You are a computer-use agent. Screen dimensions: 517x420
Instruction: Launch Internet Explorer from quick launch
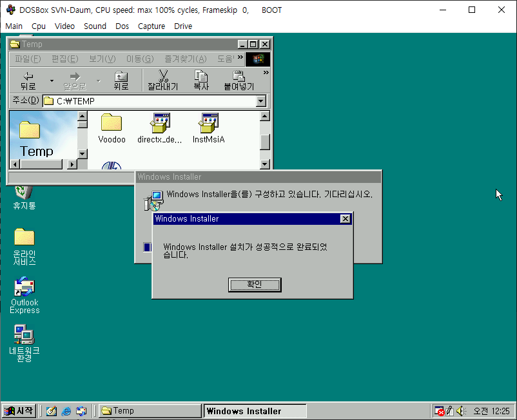[66, 411]
